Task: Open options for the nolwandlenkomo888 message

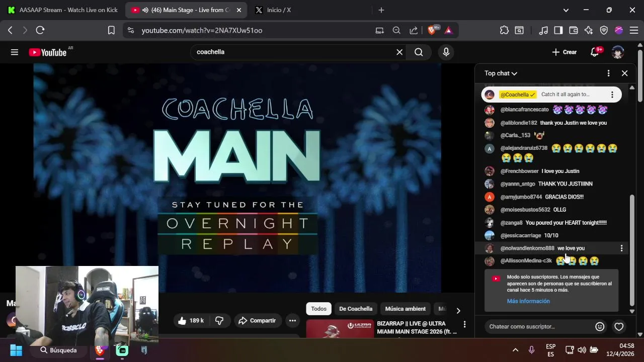Action: (x=621, y=248)
